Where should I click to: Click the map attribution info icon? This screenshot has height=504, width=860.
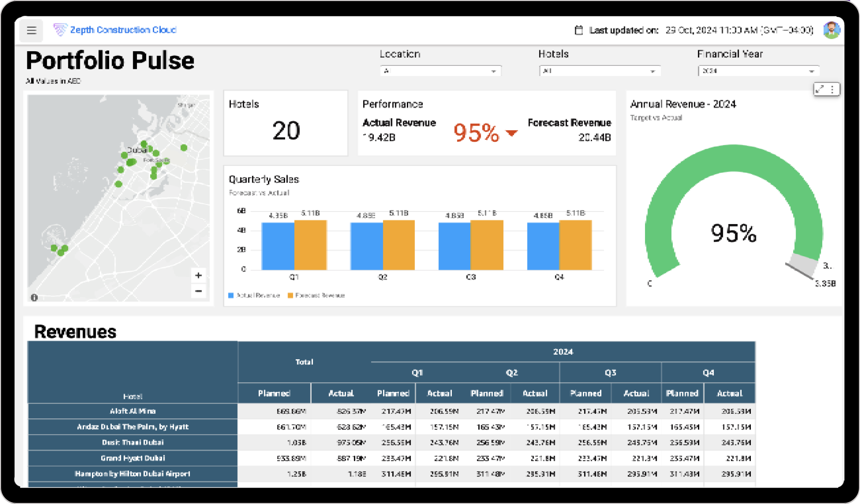coord(34,298)
